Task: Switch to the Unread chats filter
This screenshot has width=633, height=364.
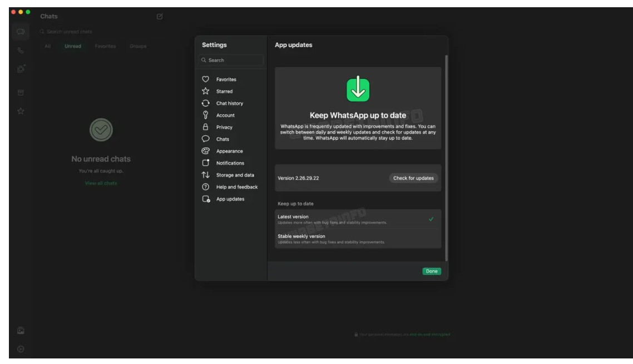Action: pyautogui.click(x=73, y=46)
